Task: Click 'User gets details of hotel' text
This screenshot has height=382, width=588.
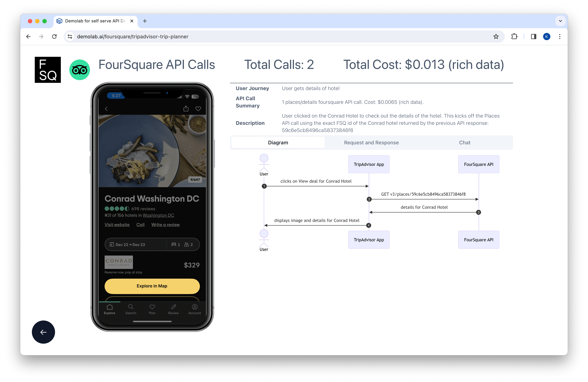Action: 310,88
